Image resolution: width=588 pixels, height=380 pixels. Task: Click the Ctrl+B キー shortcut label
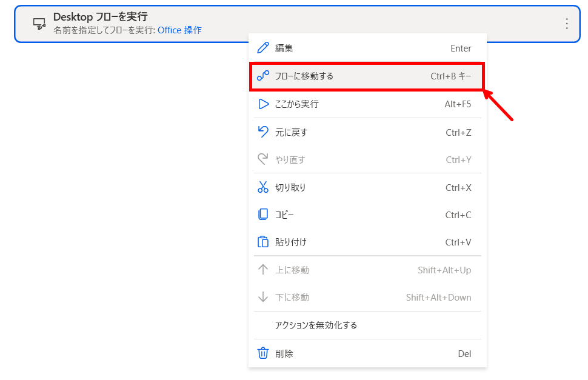[450, 76]
